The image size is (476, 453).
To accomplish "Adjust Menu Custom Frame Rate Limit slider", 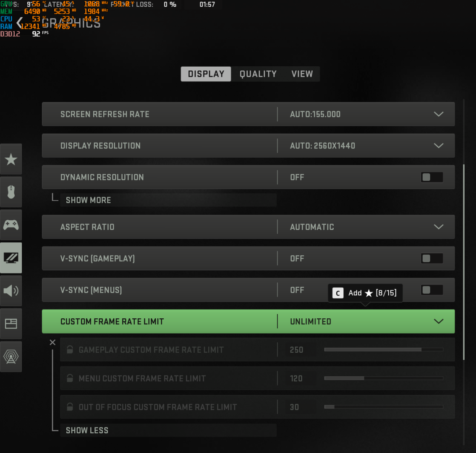I will point(384,378).
